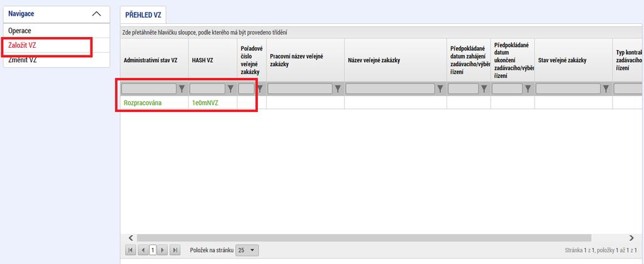
Task: Sort by Administrativní stav VZ header
Action: [x=155, y=60]
